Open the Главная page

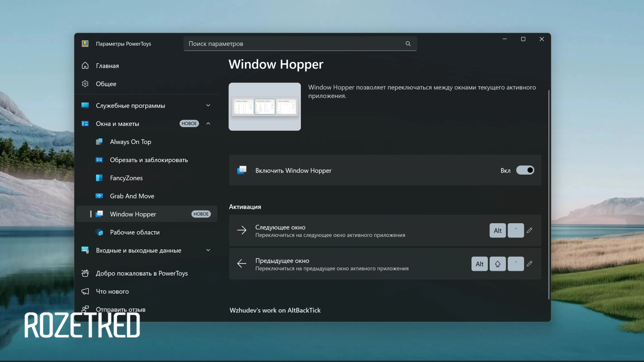tap(147, 66)
